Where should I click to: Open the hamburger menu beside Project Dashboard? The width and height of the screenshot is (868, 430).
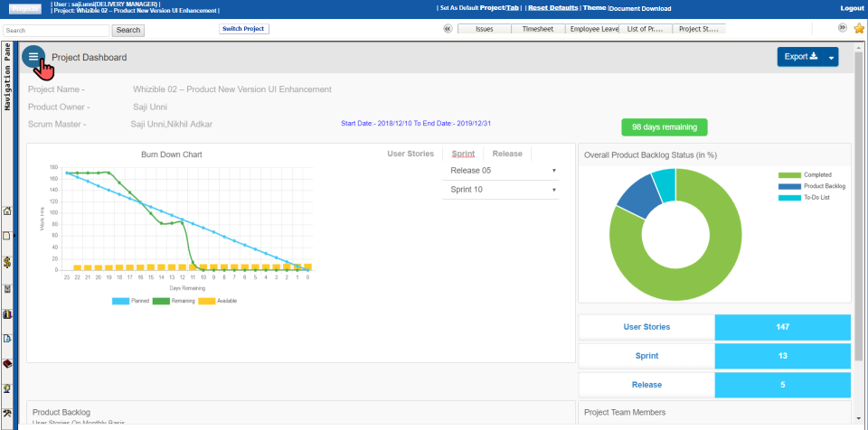click(x=33, y=56)
